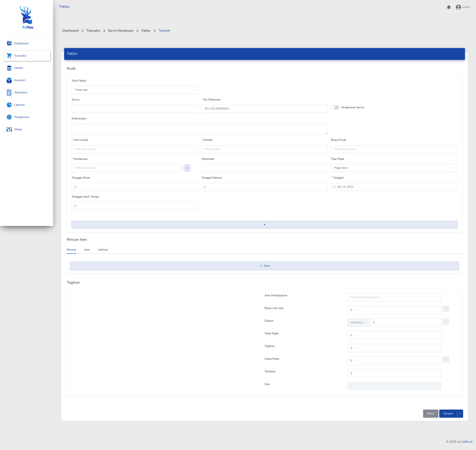Image resolution: width=476 pixels, height=450 pixels.
Task: Click the Batal button
Action: (430, 414)
